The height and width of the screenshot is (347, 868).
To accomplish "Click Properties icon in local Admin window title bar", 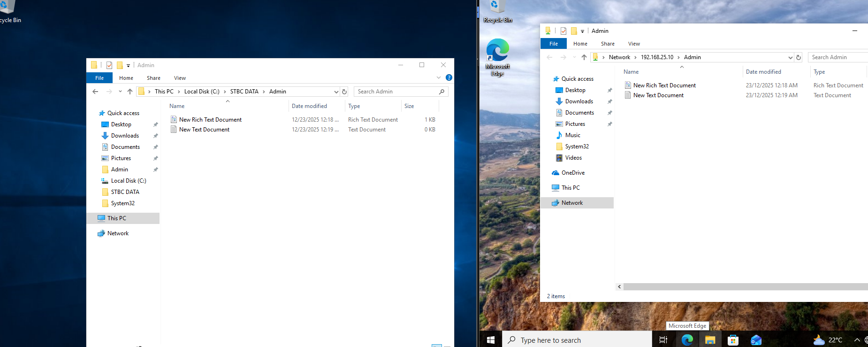I will point(109,65).
